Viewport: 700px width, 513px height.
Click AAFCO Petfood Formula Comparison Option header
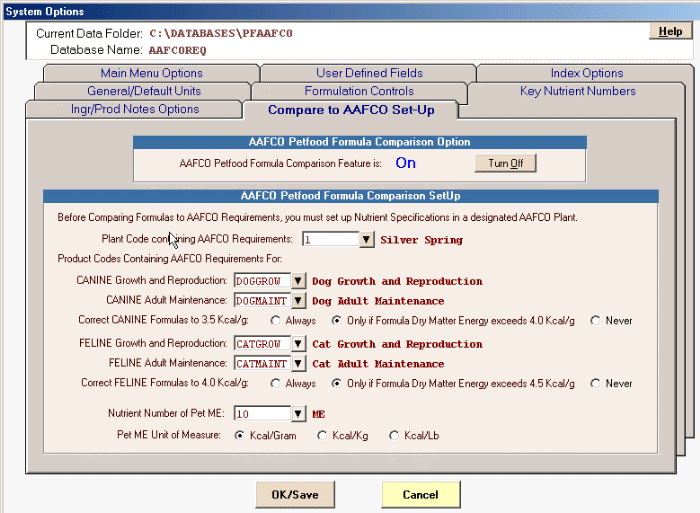360,142
